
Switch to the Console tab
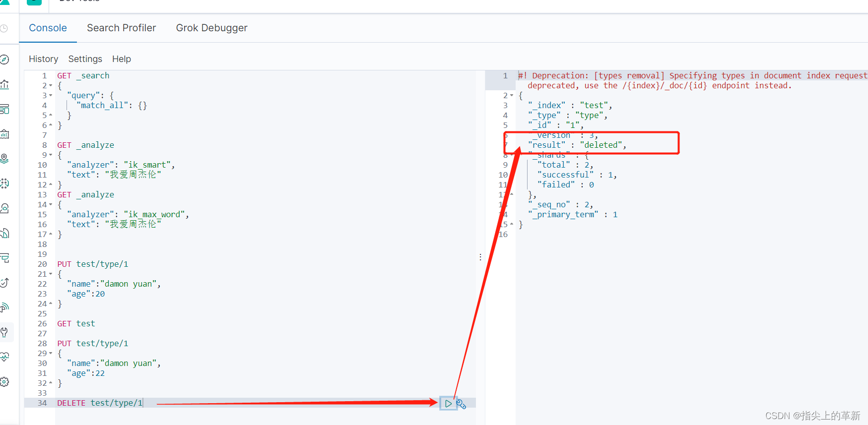[x=48, y=28]
